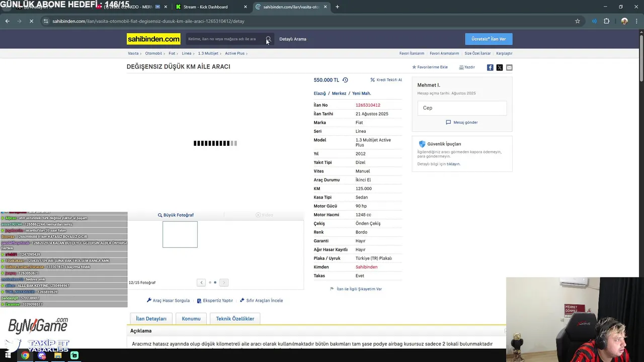Click Chrome icon in taskbar
This screenshot has height=362, width=644.
[x=25, y=355]
